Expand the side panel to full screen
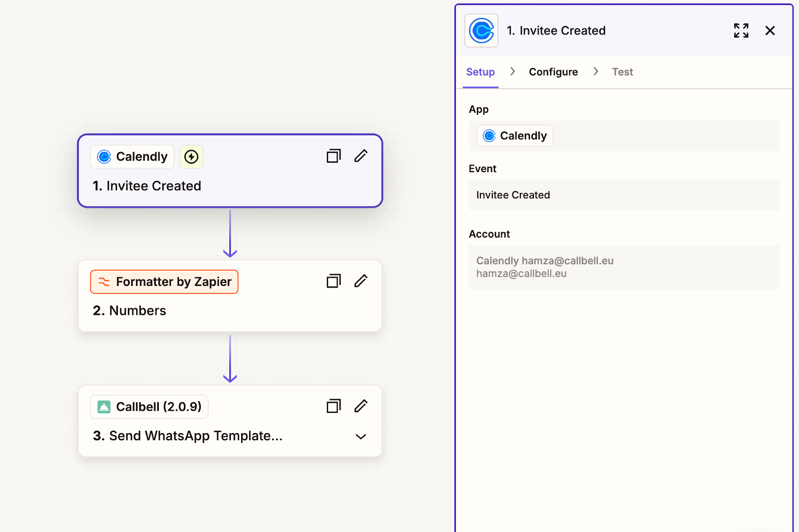This screenshot has width=799, height=532. point(741,30)
